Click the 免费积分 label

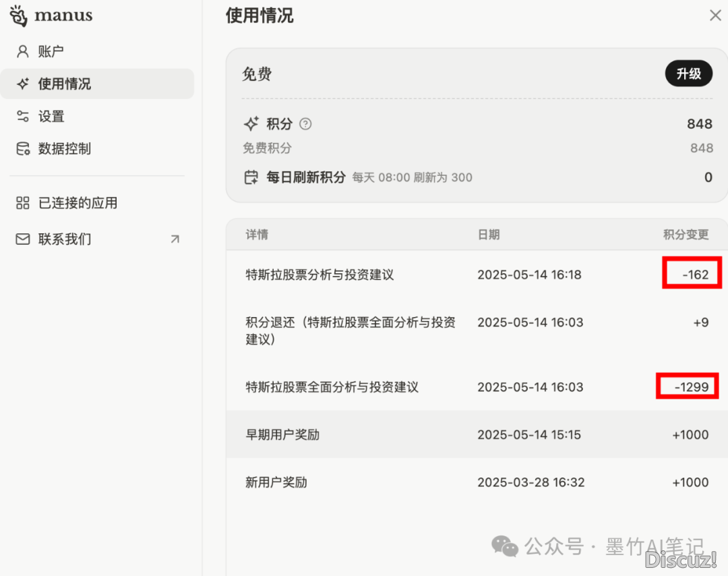click(x=268, y=148)
